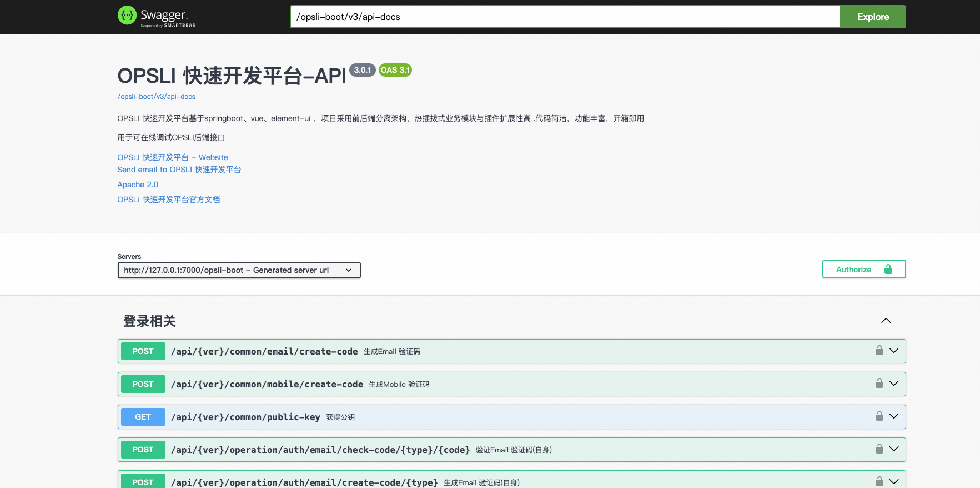
Task: Click POST badge for common/email/create-code
Action: [x=143, y=351]
